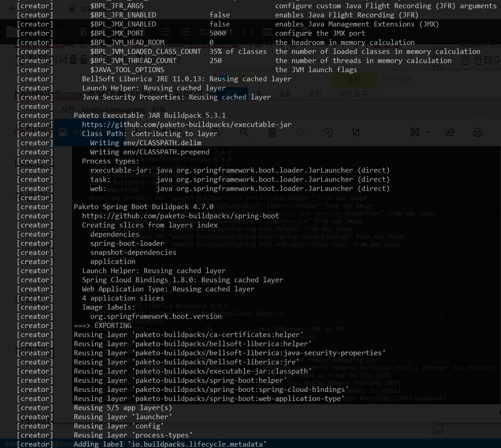Click the share icon in Photos toolbar

[x=450, y=132]
